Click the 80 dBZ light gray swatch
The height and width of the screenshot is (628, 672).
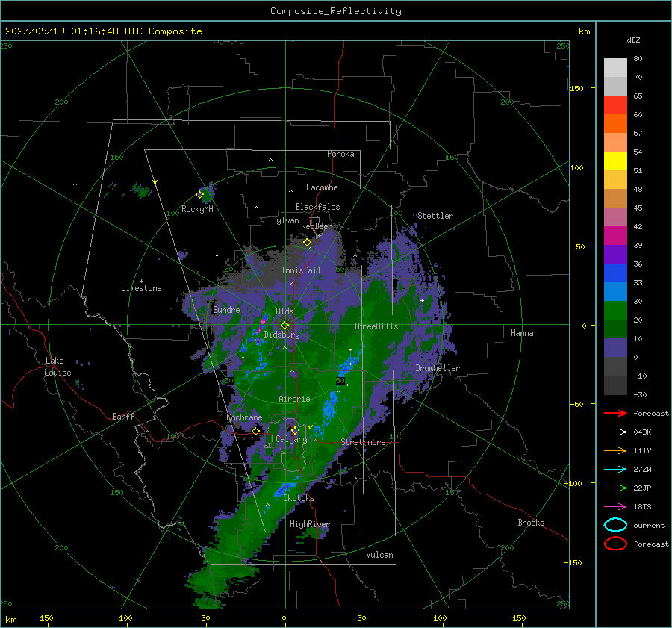point(615,67)
